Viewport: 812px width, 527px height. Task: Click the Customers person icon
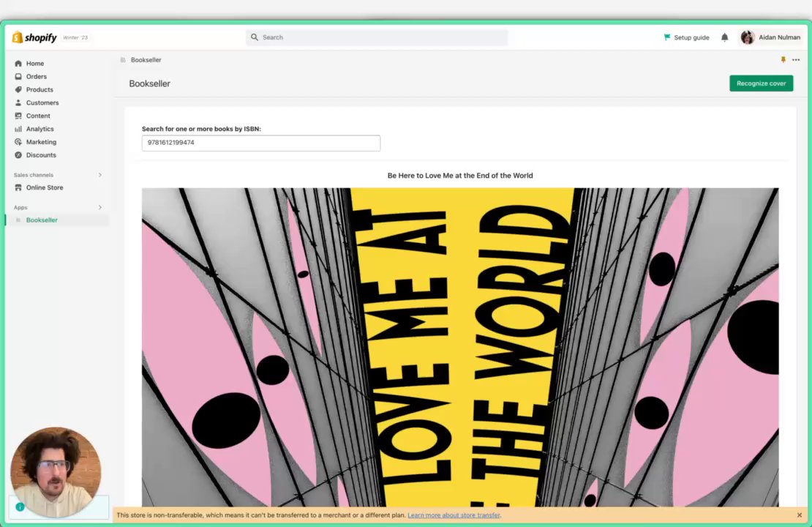click(18, 102)
